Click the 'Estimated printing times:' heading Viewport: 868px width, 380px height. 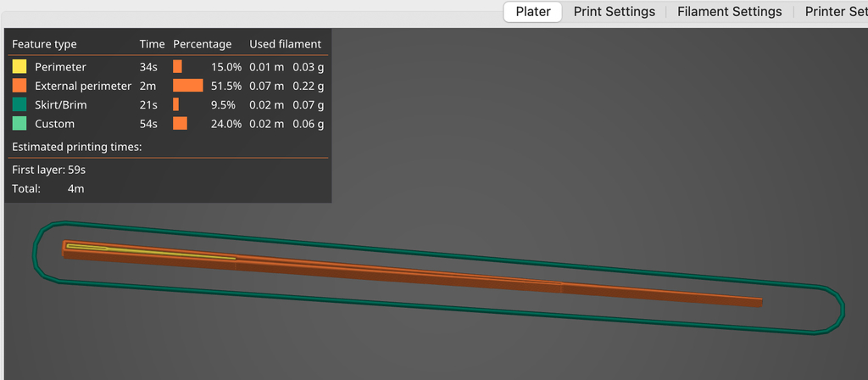pyautogui.click(x=77, y=148)
